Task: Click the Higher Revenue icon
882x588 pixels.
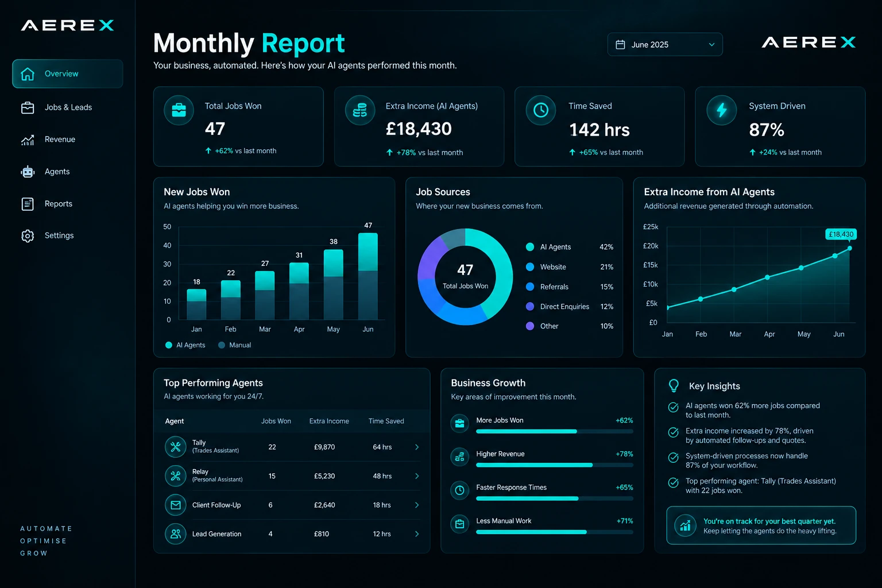Action: point(460,457)
